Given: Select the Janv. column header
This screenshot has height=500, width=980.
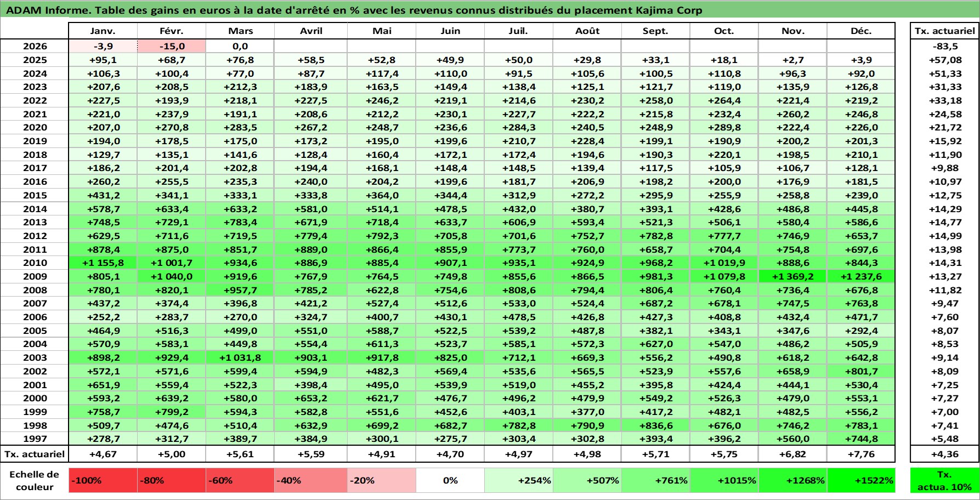Looking at the screenshot, I should click(x=103, y=31).
